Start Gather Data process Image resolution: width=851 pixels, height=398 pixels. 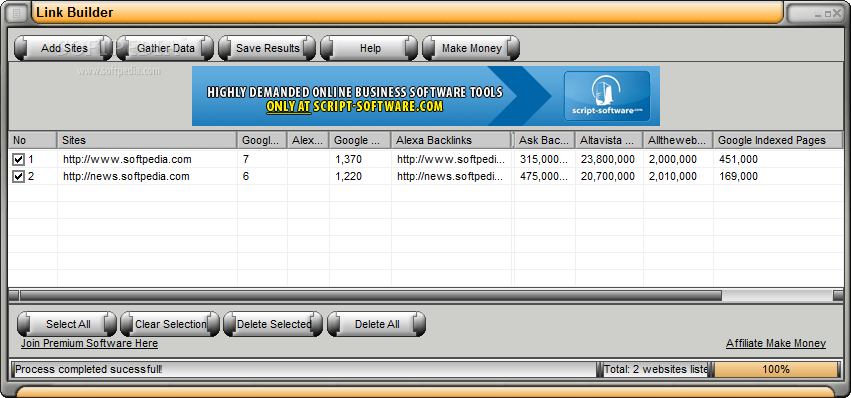click(x=166, y=48)
